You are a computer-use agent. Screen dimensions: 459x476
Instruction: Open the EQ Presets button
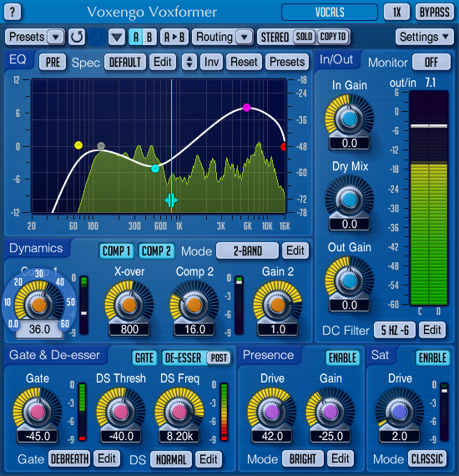[287, 62]
